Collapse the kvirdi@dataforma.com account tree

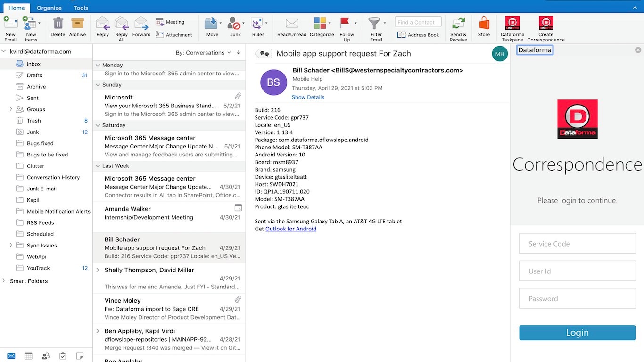coord(4,52)
